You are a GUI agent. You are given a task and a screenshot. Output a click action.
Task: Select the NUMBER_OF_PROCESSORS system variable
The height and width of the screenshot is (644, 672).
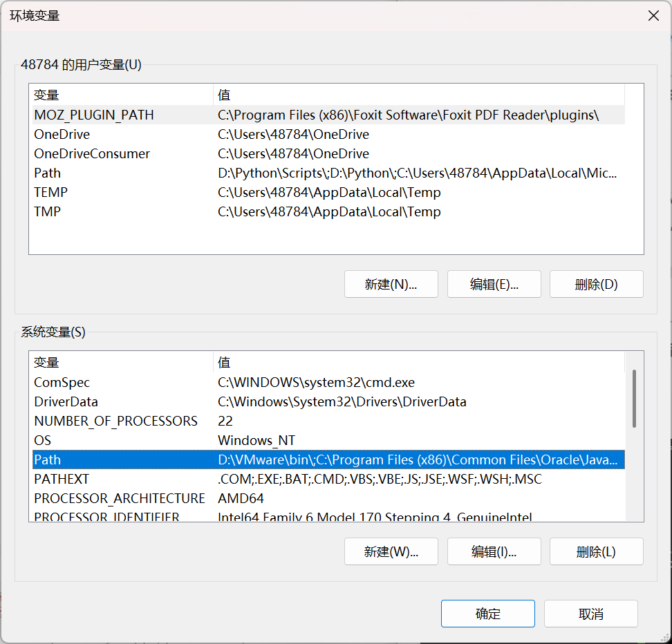[x=328, y=421]
